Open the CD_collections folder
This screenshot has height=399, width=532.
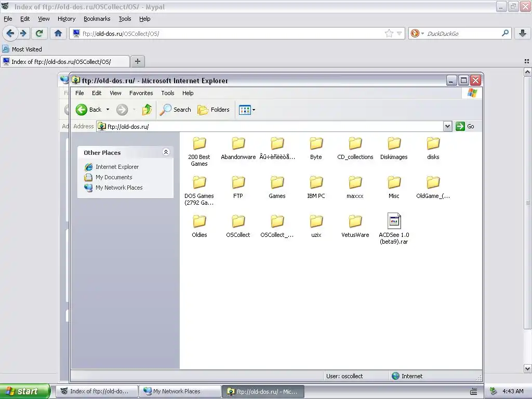(x=355, y=148)
